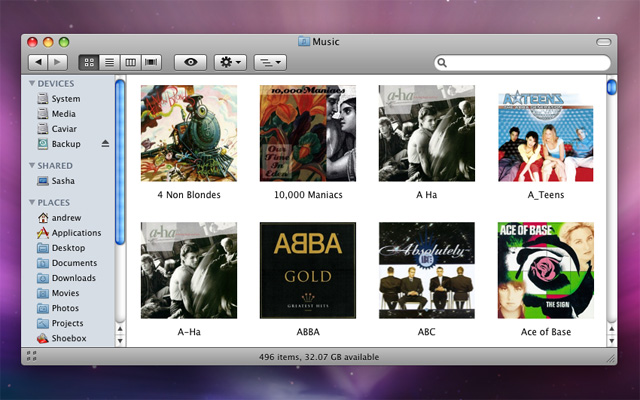
Task: Switch to column view
Action: 131,62
